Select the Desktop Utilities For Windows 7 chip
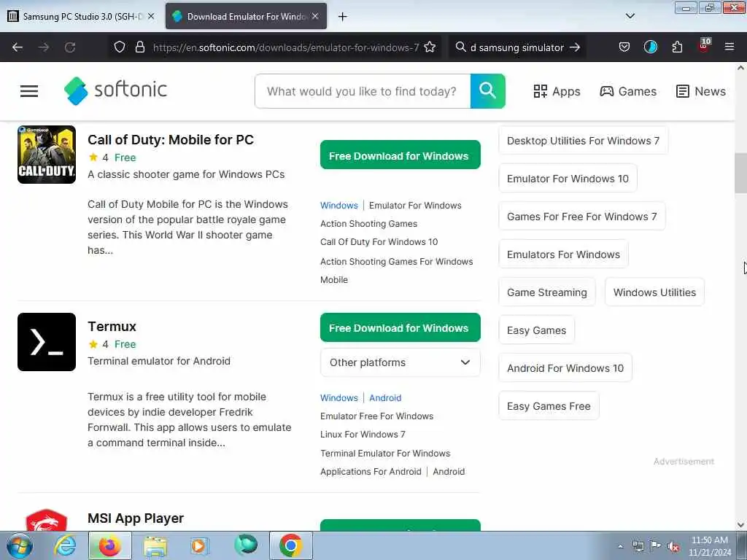 [x=583, y=141]
